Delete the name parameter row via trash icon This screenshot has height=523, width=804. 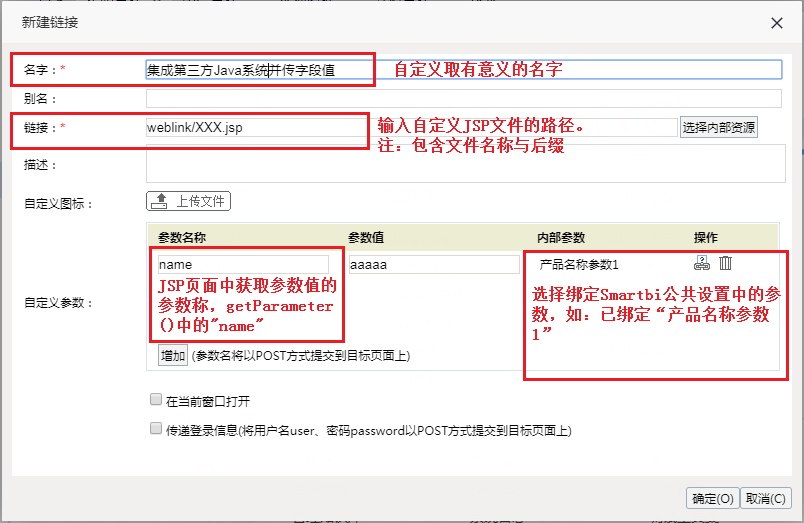point(725,263)
